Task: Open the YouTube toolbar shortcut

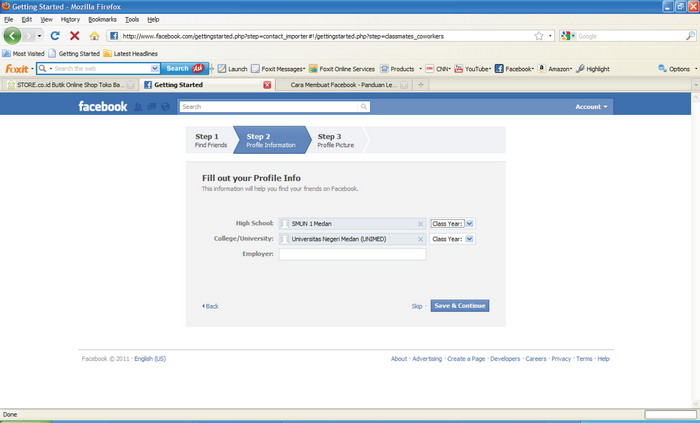Action: click(x=472, y=69)
